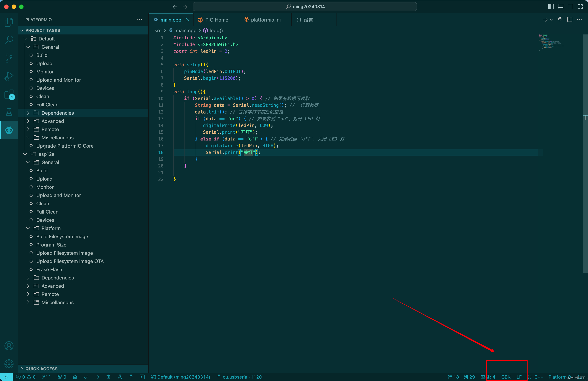Switch to the PIO Home tab
588x381 pixels.
pos(216,20)
